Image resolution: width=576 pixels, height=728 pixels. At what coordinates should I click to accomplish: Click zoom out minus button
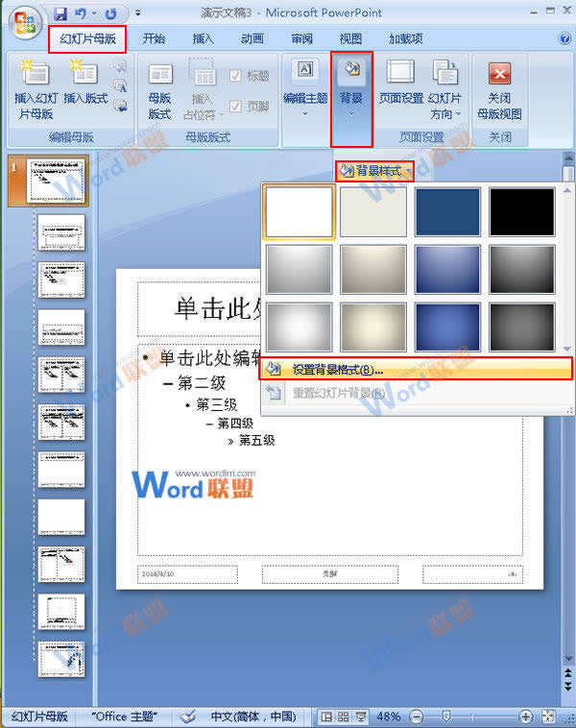point(417,716)
